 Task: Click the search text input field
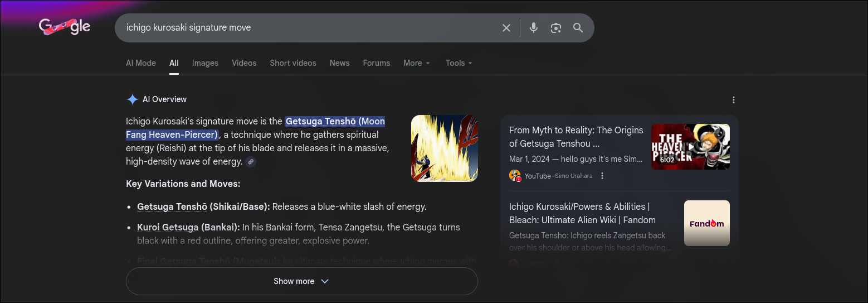(x=306, y=28)
